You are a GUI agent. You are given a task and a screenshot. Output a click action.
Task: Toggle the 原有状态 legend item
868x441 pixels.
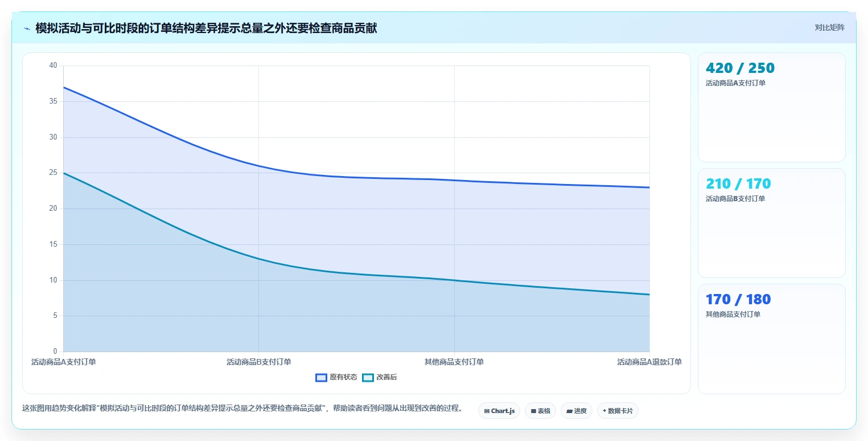336,377
